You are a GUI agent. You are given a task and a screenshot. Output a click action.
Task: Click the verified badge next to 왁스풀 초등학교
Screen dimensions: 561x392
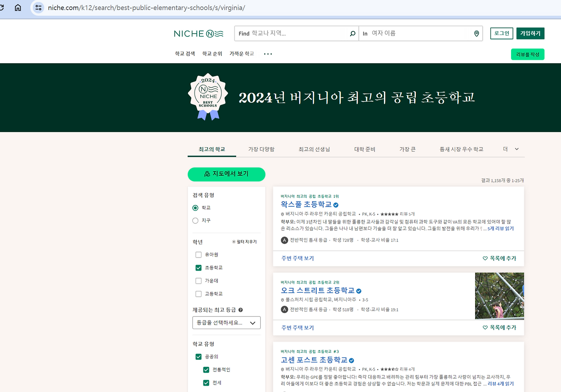336,205
